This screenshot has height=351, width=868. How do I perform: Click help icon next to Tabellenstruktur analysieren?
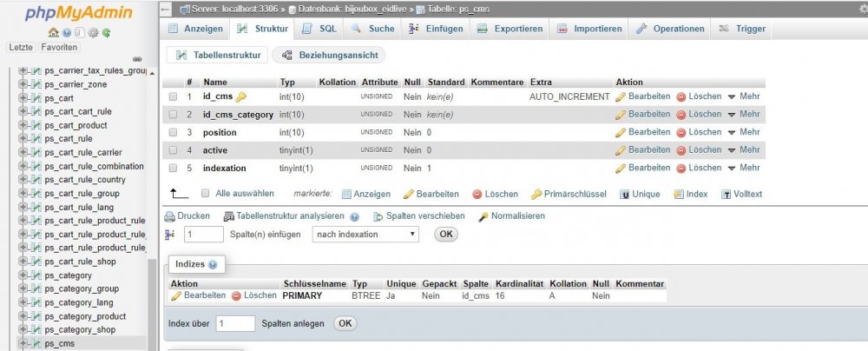[354, 217]
